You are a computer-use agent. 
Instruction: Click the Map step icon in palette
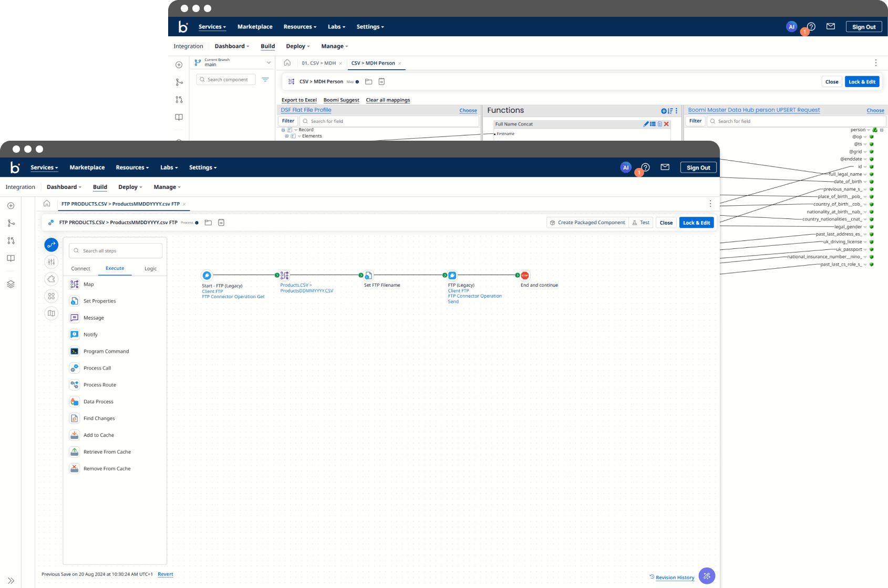pyautogui.click(x=75, y=285)
